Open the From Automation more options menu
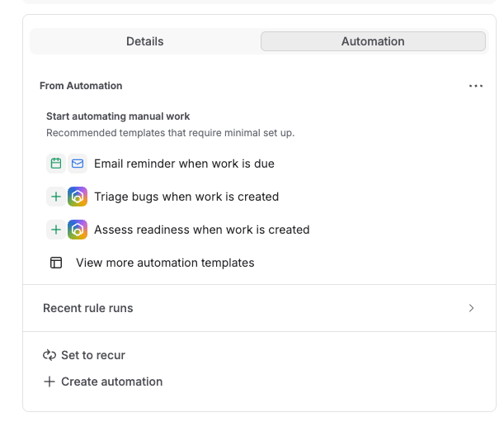The height and width of the screenshot is (422, 504). 476,86
